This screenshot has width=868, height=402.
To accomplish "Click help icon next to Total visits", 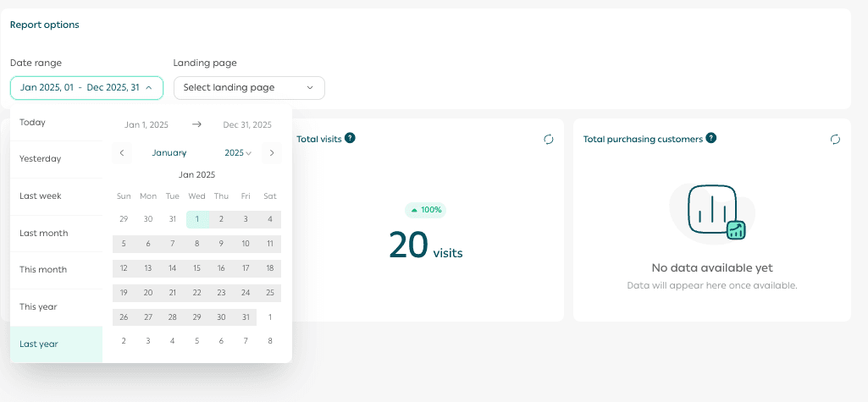I will [350, 138].
